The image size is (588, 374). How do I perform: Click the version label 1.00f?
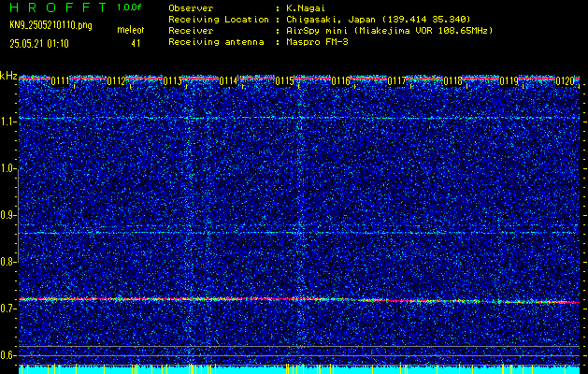[x=129, y=7]
